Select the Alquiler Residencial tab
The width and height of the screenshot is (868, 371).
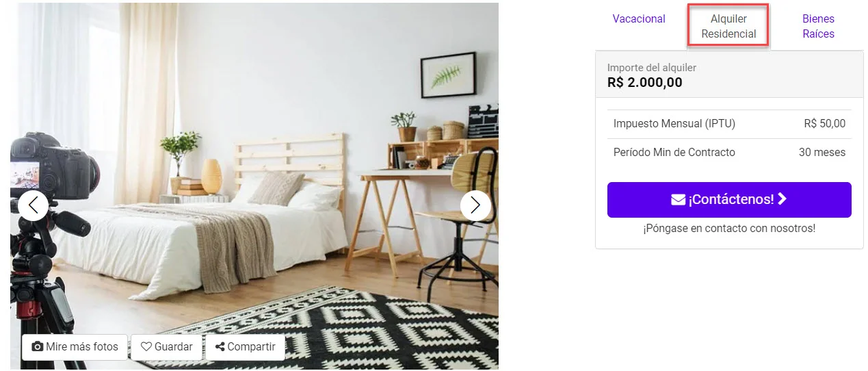pyautogui.click(x=728, y=26)
